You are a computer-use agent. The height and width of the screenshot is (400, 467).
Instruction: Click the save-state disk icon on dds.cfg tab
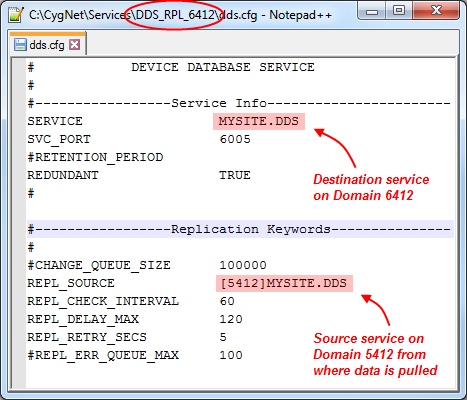coord(20,45)
